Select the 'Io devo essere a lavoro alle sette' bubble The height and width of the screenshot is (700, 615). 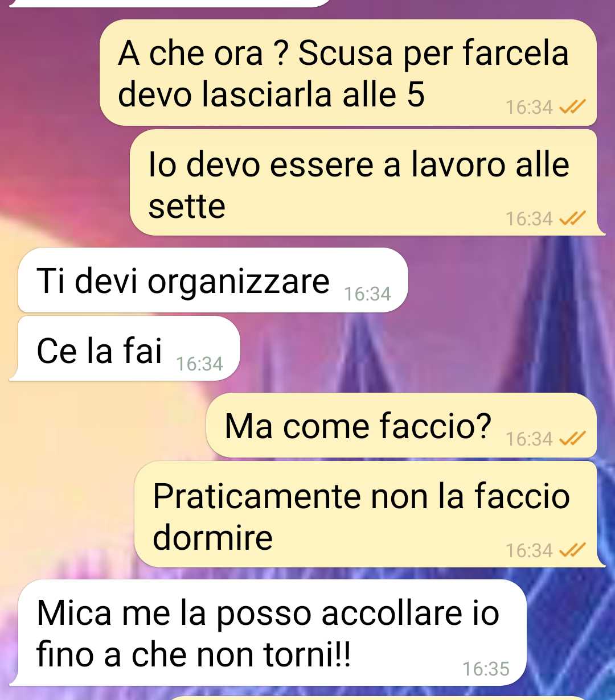[x=367, y=183]
